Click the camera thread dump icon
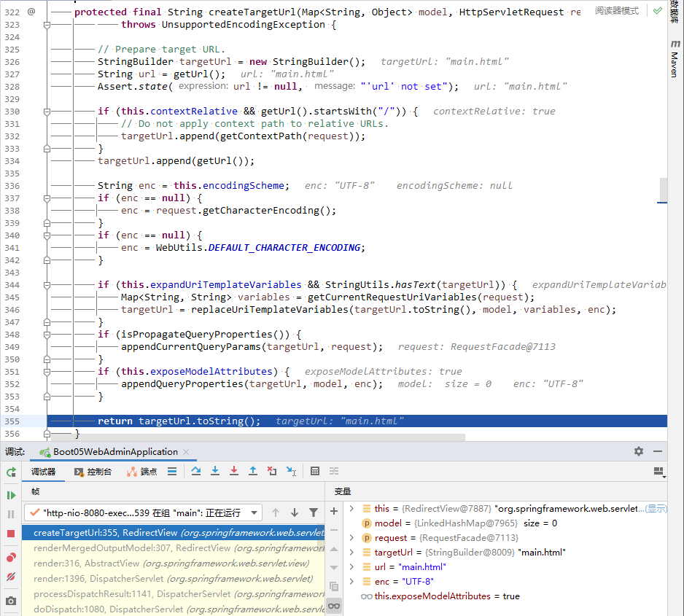The height and width of the screenshot is (616, 684). click(x=12, y=601)
